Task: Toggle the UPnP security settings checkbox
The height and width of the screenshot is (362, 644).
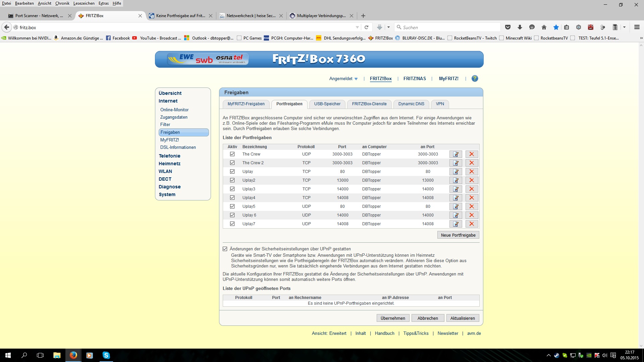Action: pyautogui.click(x=225, y=249)
